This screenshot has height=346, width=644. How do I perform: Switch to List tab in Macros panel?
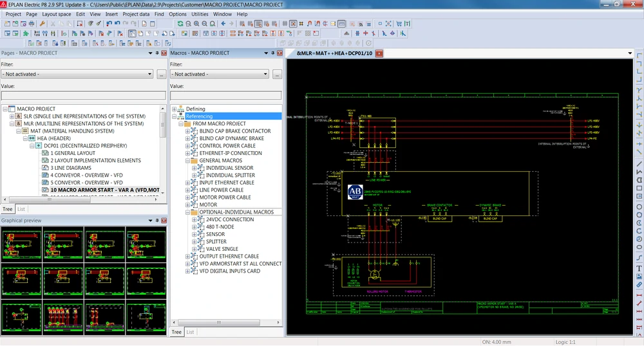coord(190,332)
